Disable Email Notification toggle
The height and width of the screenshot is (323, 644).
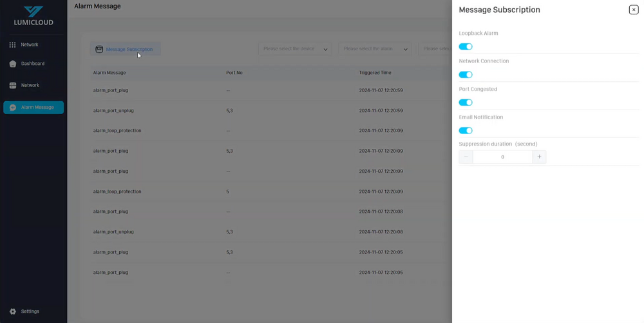tap(466, 131)
